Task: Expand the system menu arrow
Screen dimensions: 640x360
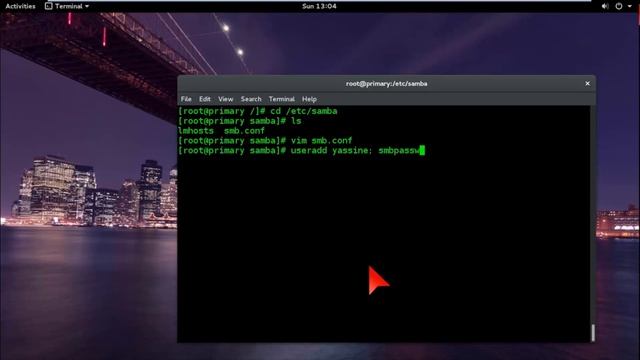Action: coord(629,6)
